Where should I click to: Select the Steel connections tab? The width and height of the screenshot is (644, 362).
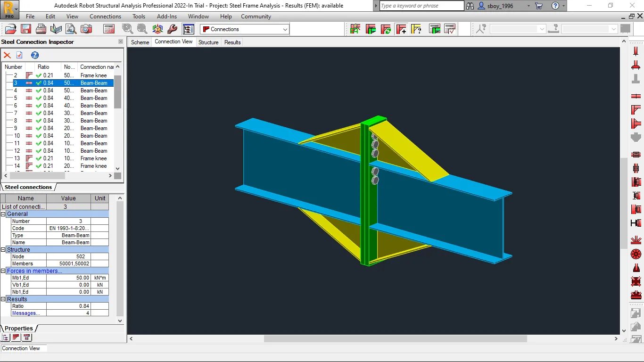[28, 187]
